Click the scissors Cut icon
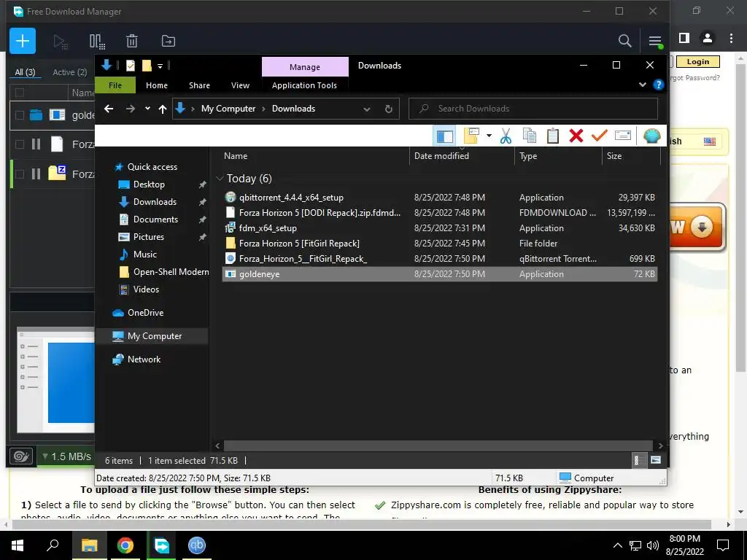Image resolution: width=747 pixels, height=560 pixels. (506, 136)
